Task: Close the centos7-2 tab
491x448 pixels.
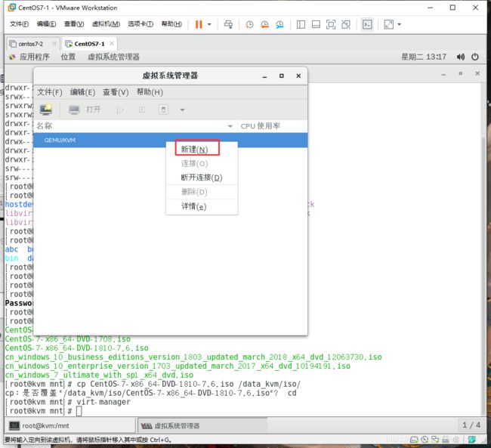Action: [54, 44]
